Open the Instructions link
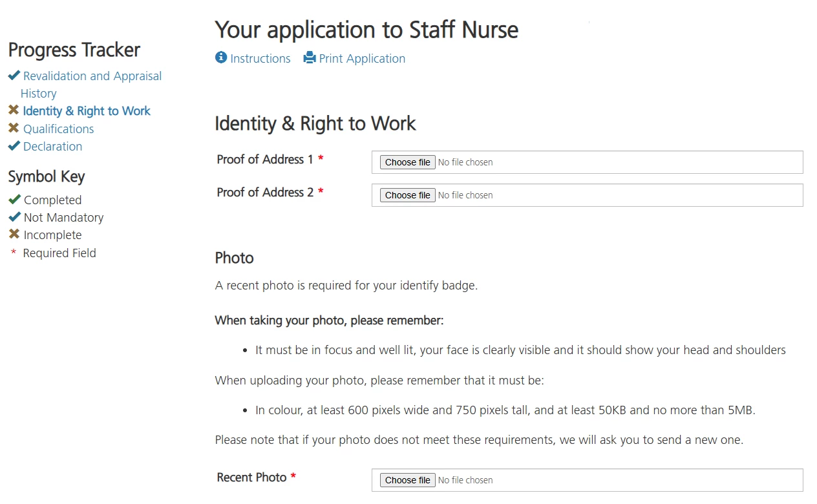Viewport: 817px width, 504px height. click(260, 59)
